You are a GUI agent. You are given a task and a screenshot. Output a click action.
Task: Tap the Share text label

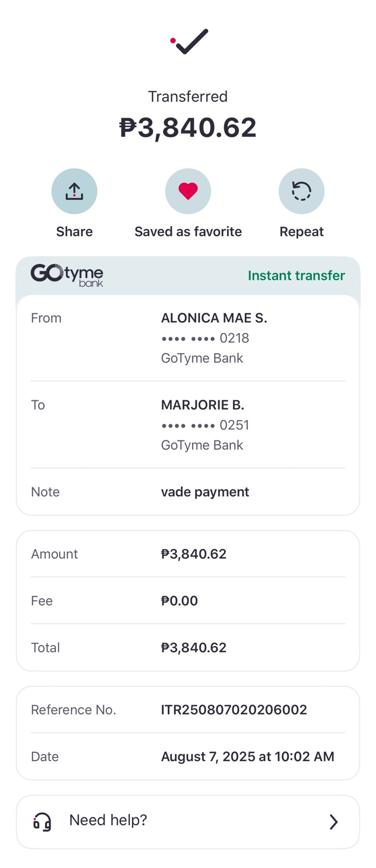(74, 232)
